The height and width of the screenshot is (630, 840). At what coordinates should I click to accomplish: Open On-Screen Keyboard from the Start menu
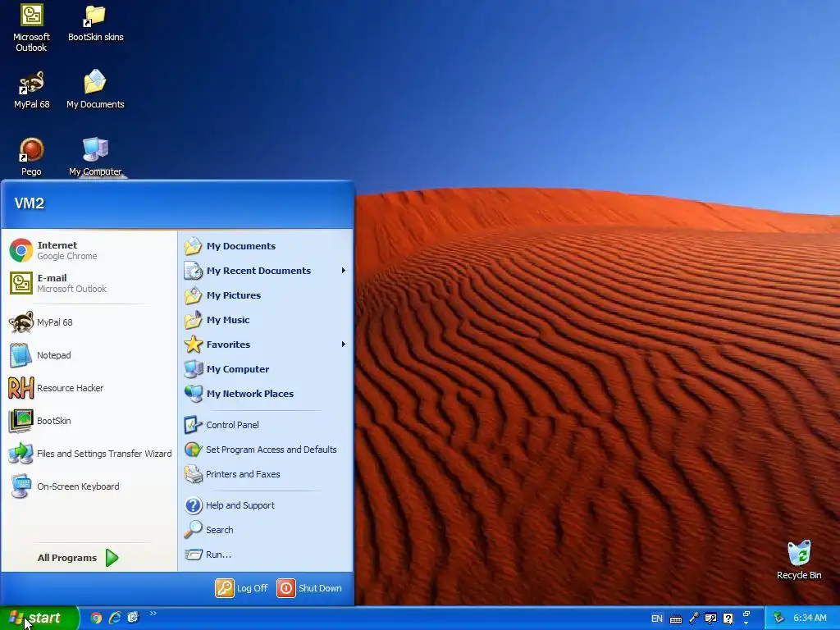coord(89,486)
